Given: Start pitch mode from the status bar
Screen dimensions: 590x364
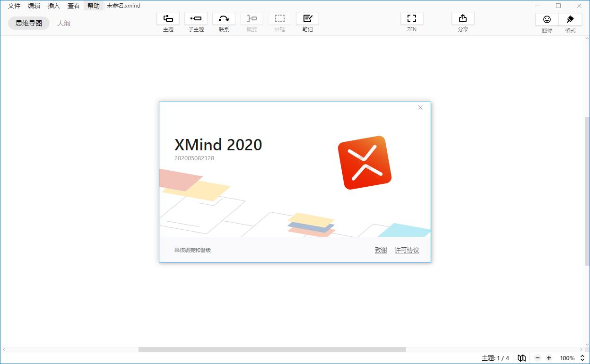Looking at the screenshot, I should (521, 358).
